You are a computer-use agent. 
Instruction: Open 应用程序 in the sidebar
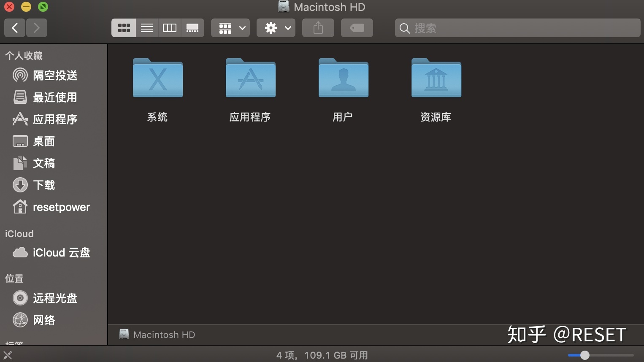[54, 119]
